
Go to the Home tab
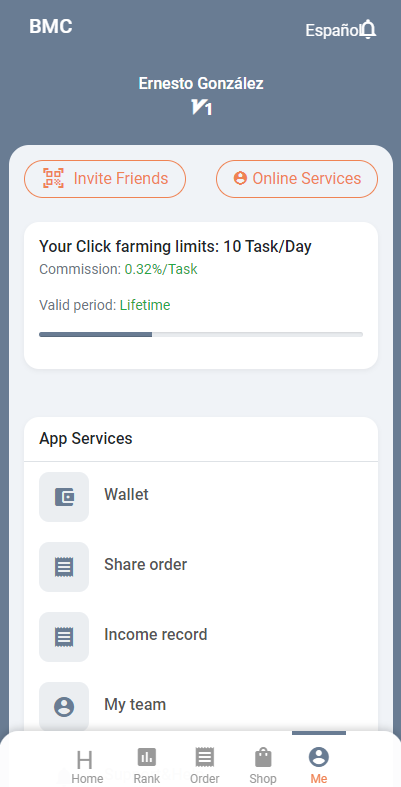pyautogui.click(x=87, y=766)
